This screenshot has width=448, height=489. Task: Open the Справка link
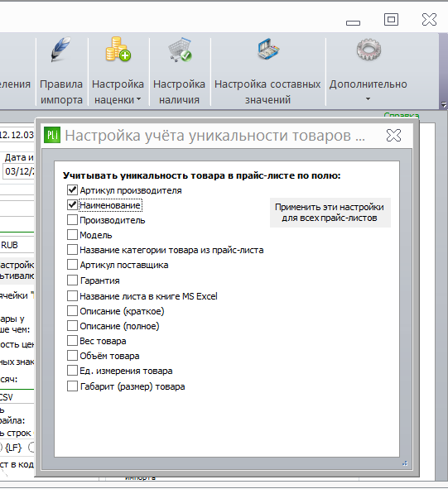[x=401, y=115]
